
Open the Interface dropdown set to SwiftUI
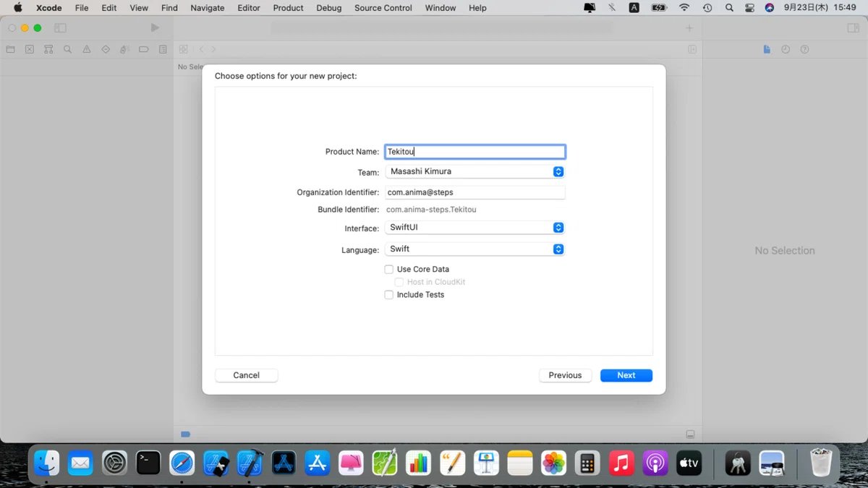coord(475,228)
